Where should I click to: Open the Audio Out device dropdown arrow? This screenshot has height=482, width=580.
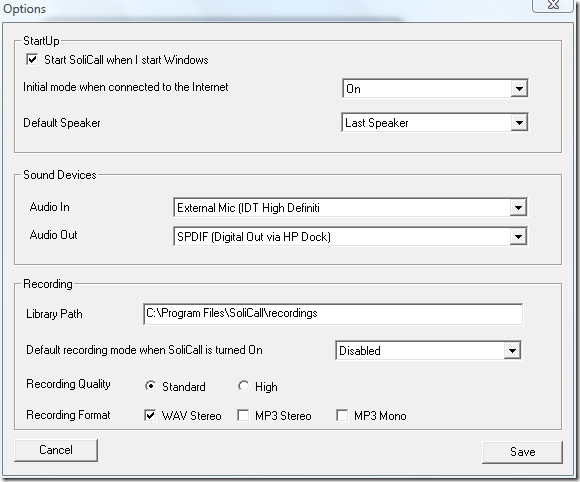coord(518,236)
